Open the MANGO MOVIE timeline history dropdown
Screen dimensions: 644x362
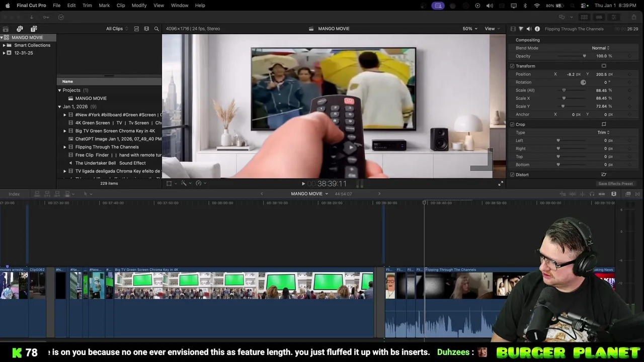click(x=309, y=194)
